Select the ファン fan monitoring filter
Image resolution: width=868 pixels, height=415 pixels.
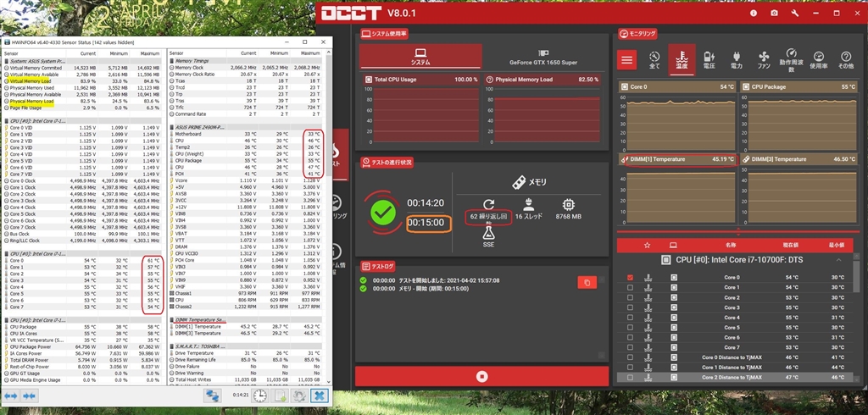coord(764,60)
